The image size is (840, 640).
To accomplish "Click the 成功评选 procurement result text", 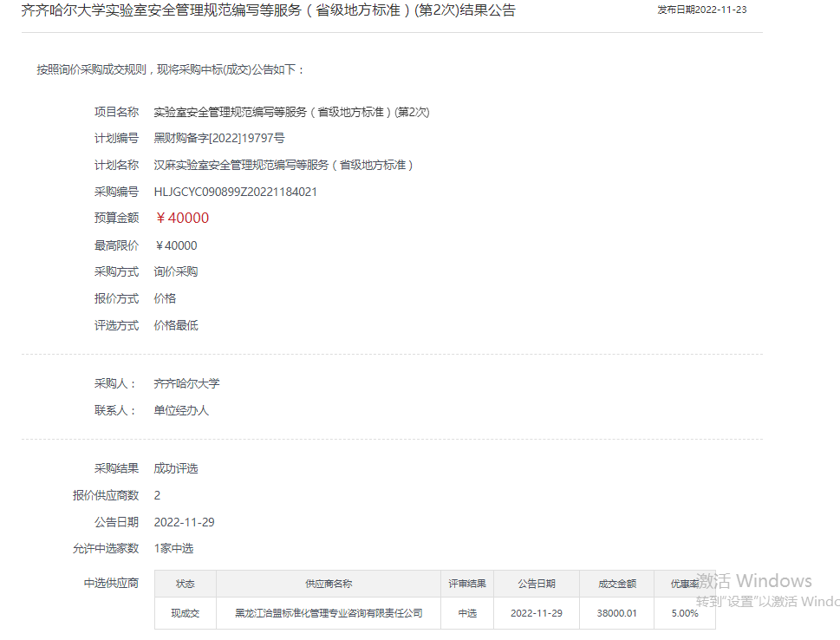I will [x=176, y=468].
